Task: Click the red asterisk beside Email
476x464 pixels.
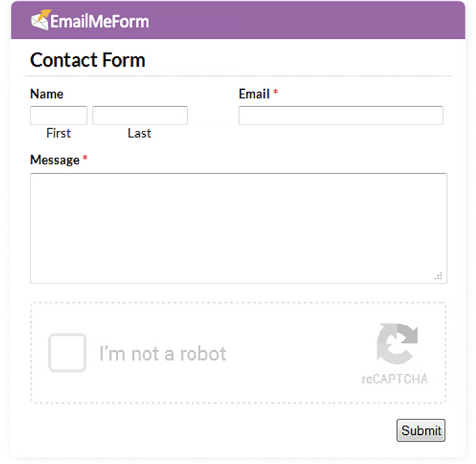Action: pos(275,91)
